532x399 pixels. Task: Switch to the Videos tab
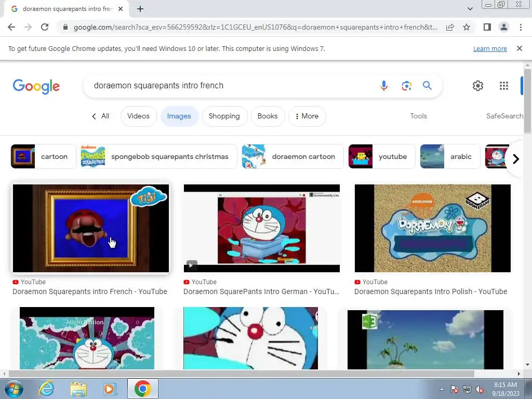pyautogui.click(x=138, y=116)
